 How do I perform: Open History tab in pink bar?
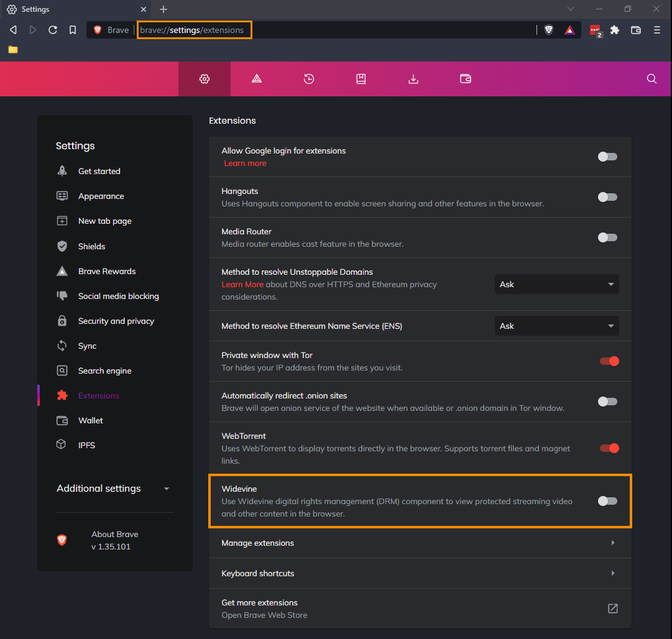(309, 79)
